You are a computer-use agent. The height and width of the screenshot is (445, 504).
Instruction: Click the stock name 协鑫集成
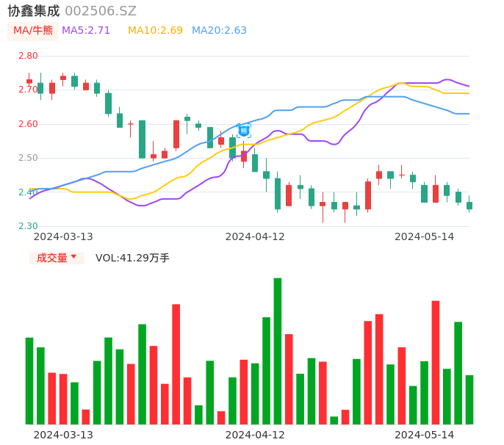(34, 11)
